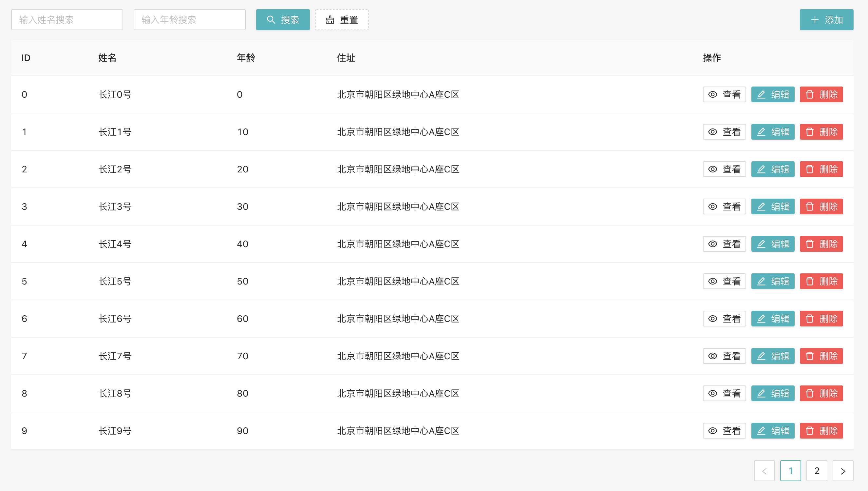Delete the 长江9号 row
Viewport: 868px width, 491px height.
point(821,431)
